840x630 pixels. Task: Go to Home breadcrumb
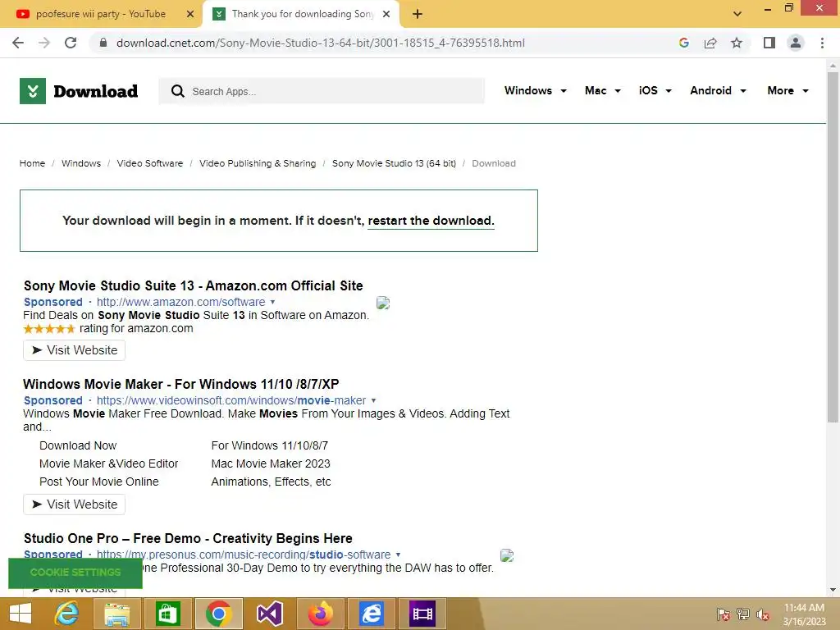(x=32, y=163)
